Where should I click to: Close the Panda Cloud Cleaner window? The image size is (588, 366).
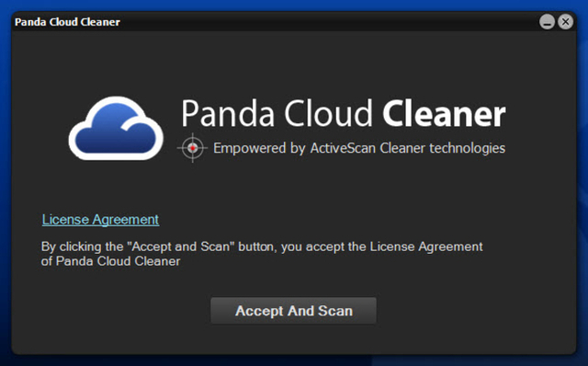click(x=566, y=22)
